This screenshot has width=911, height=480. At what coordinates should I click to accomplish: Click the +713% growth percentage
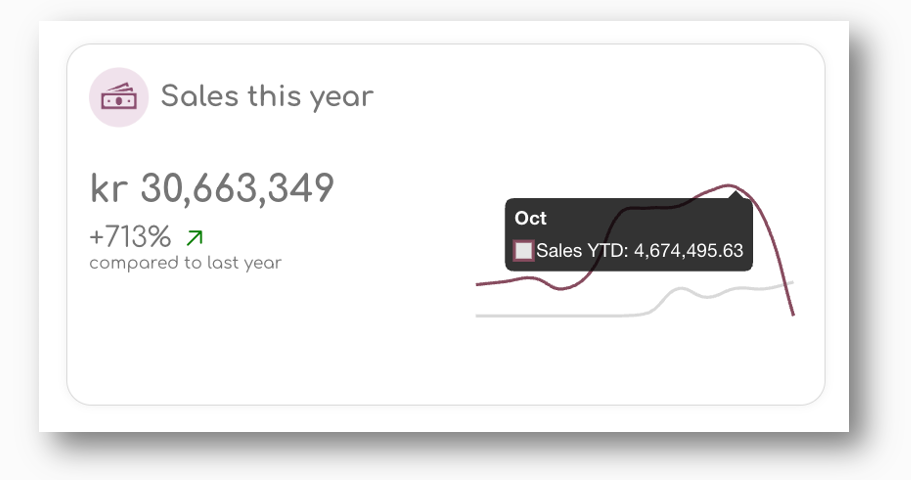(x=130, y=237)
